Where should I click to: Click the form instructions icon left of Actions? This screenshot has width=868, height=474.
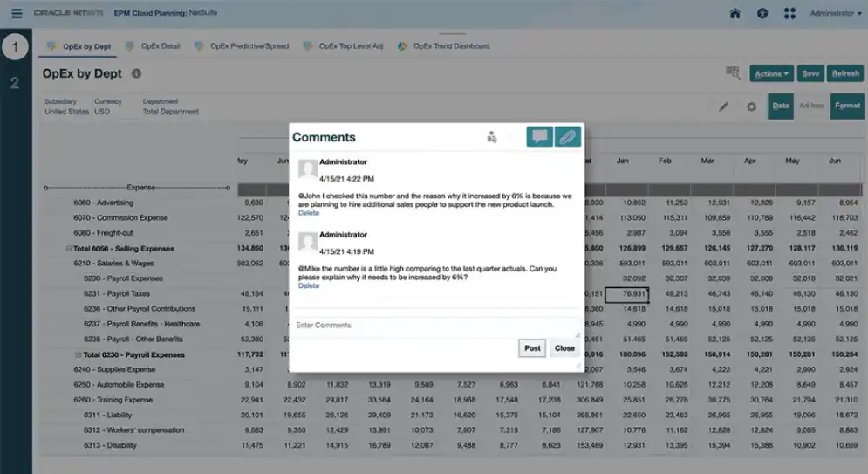click(733, 72)
